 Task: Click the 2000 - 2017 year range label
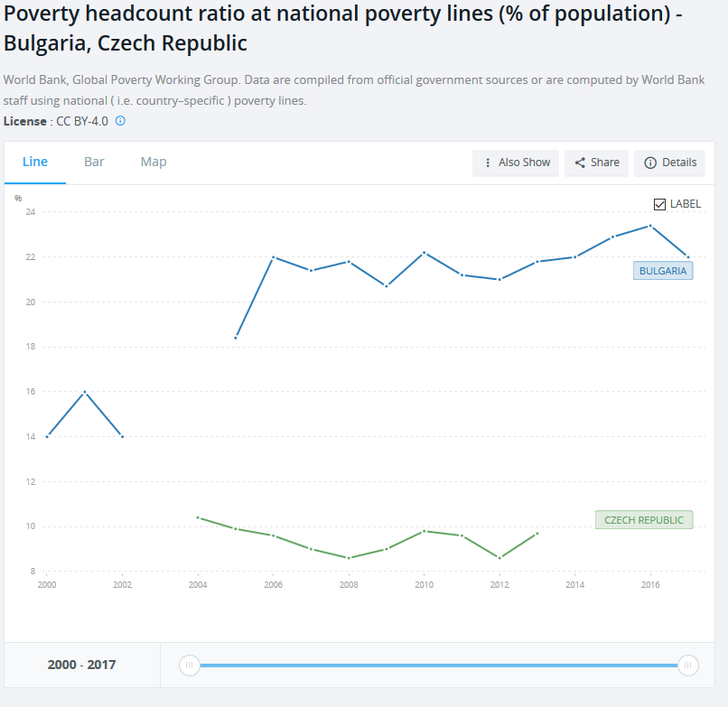point(81,665)
